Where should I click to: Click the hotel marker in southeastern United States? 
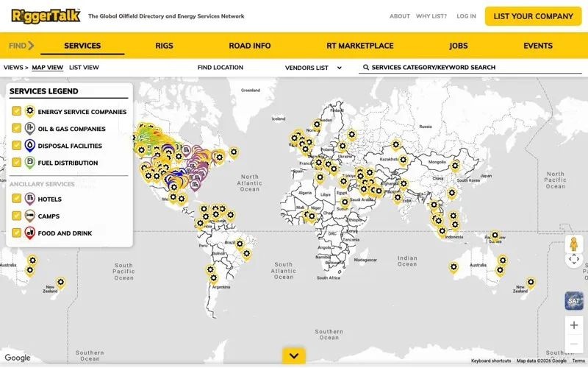pos(195,185)
